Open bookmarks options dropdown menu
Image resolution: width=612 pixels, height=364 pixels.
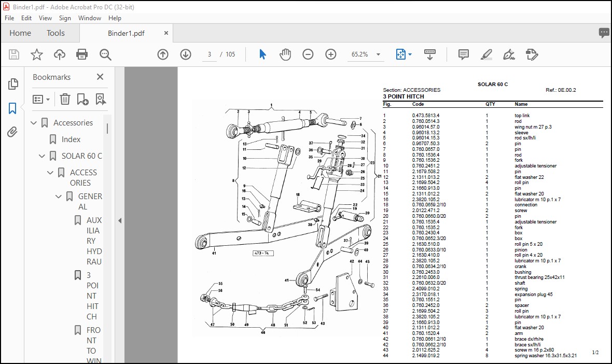point(41,99)
